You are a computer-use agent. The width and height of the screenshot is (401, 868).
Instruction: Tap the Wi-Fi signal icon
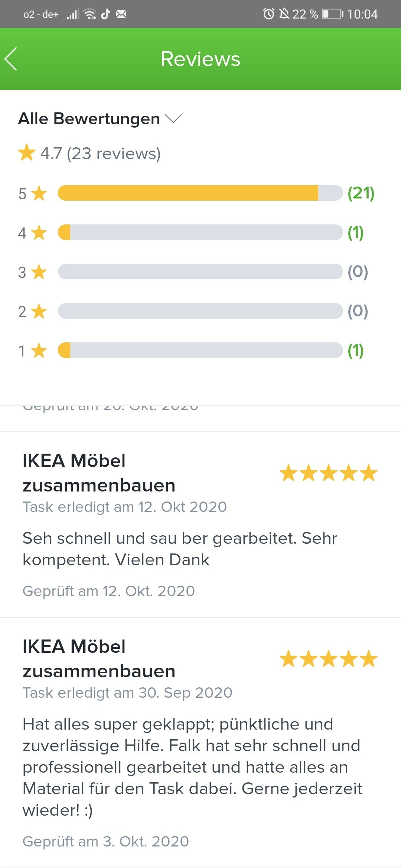(x=90, y=14)
